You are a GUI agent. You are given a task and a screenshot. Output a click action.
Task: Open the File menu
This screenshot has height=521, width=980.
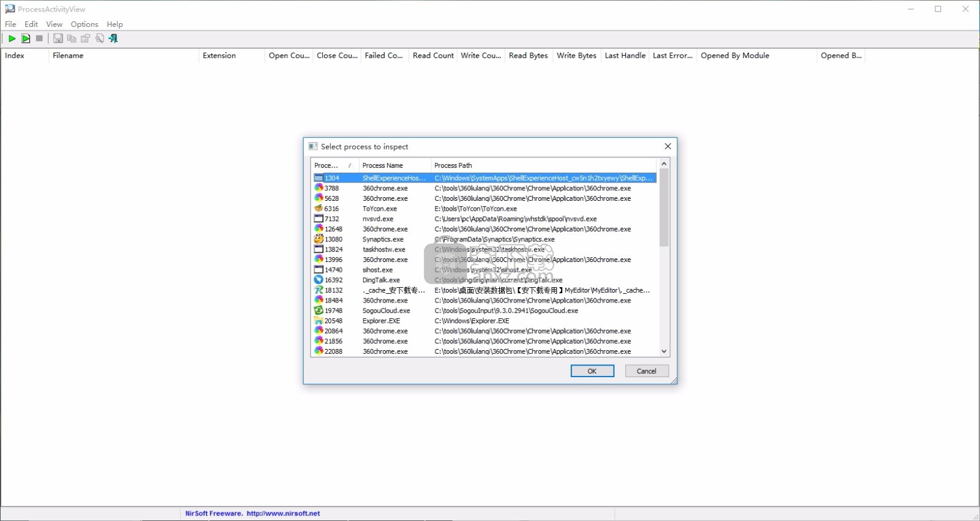(10, 24)
